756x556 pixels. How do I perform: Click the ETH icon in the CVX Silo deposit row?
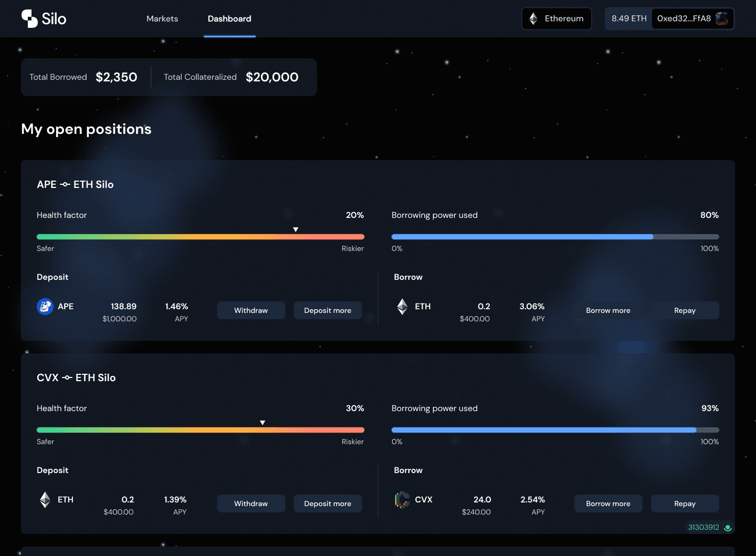44,499
